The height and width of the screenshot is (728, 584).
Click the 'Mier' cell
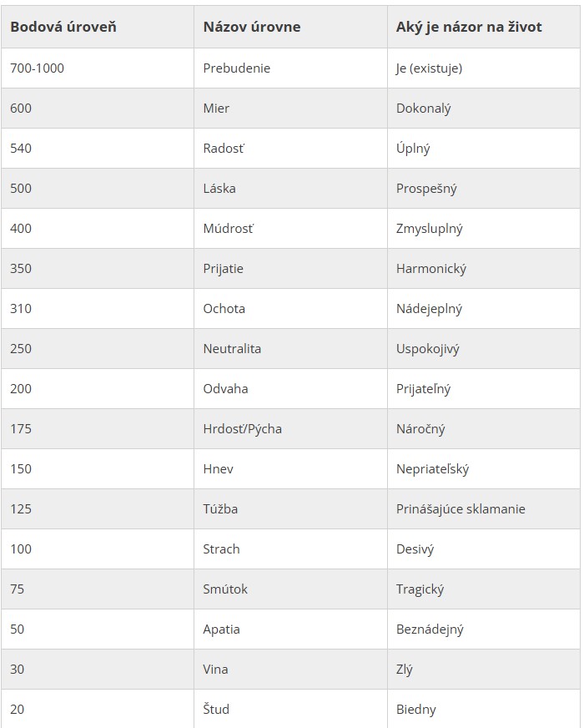click(x=290, y=109)
